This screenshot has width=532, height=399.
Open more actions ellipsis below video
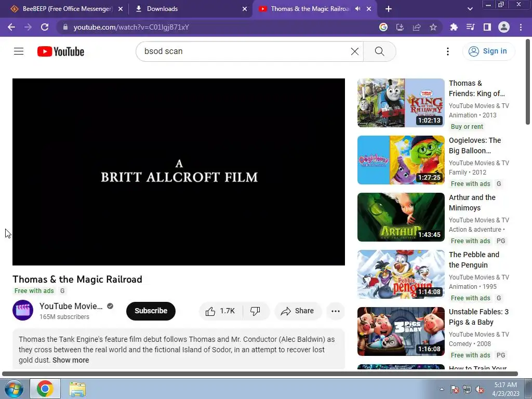point(335,311)
